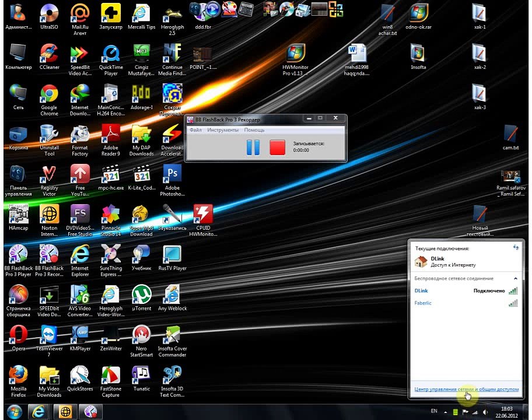Select the µTorrent desktop icon

click(x=142, y=298)
